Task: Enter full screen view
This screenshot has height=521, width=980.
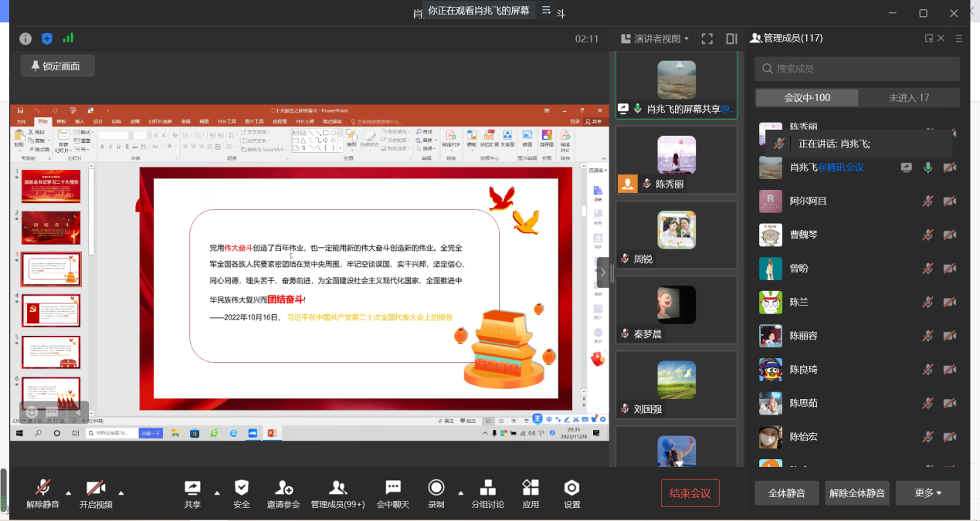Action: (707, 39)
